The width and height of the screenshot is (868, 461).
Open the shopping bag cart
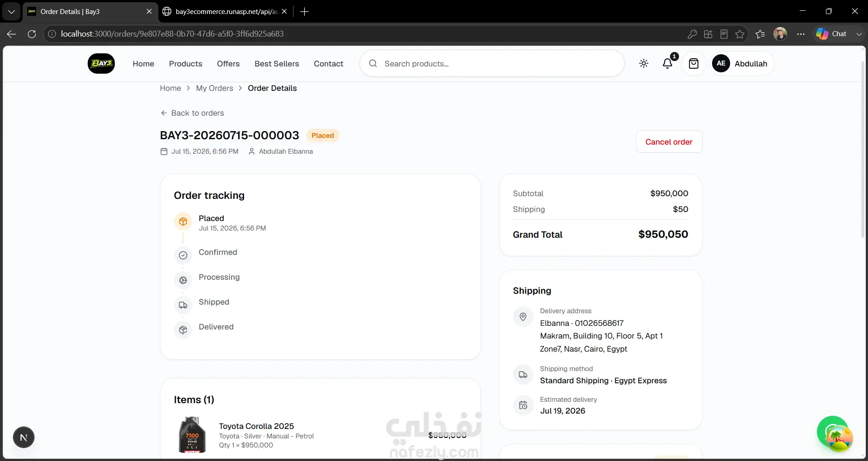(693, 64)
